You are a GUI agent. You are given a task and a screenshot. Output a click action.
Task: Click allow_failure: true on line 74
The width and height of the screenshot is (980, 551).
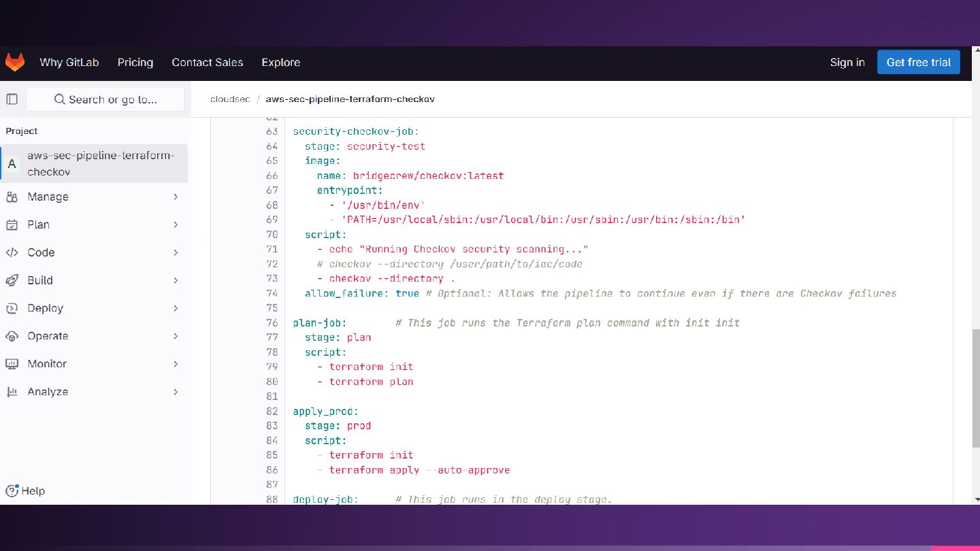[x=362, y=293]
